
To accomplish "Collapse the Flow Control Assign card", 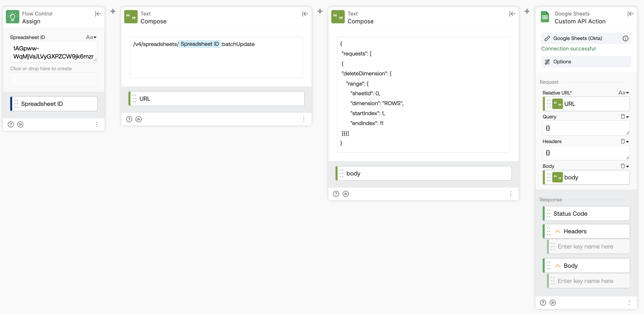I will coord(98,14).
